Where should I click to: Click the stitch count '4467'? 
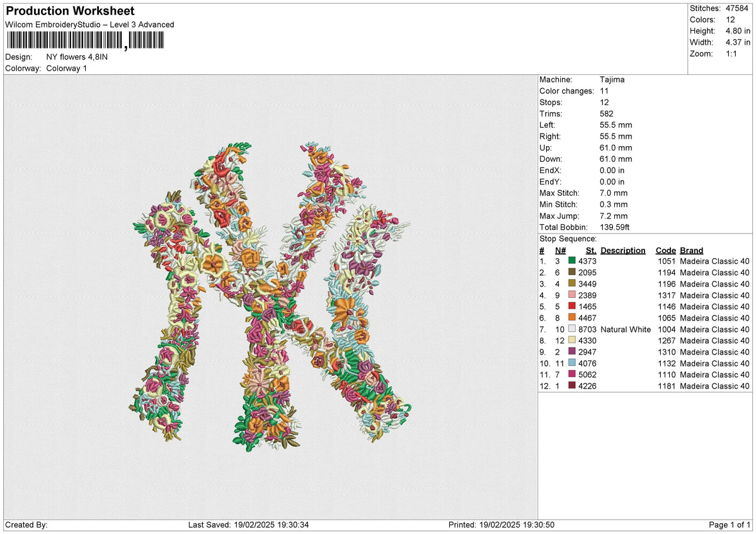click(587, 317)
